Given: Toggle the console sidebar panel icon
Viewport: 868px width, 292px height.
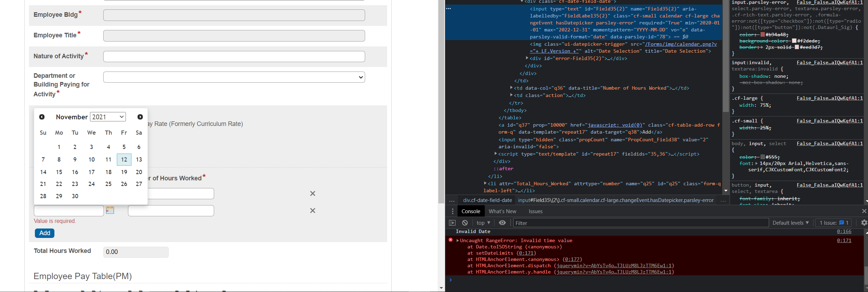Looking at the screenshot, I should (452, 223).
